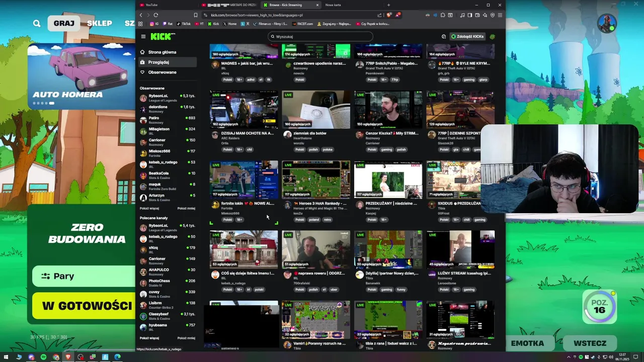Image resolution: width=644 pixels, height=362 pixels.
Task: Click the Zdobądź KICKs button
Action: coord(467,36)
